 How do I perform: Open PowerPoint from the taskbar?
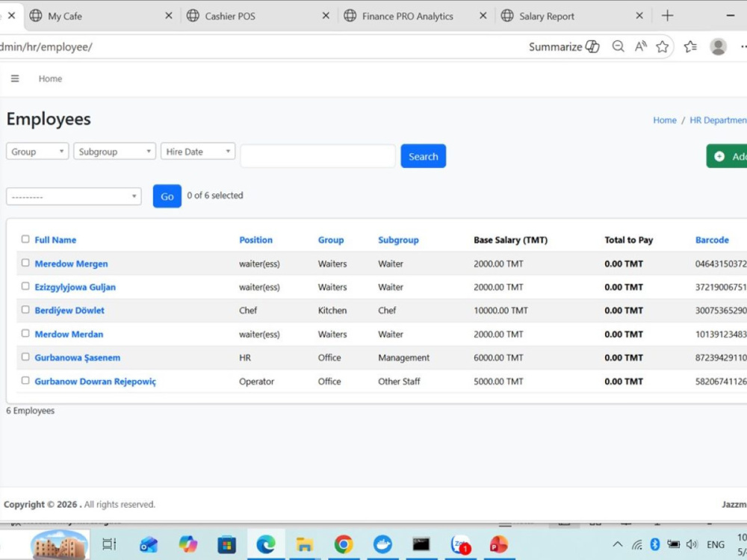pos(499,544)
